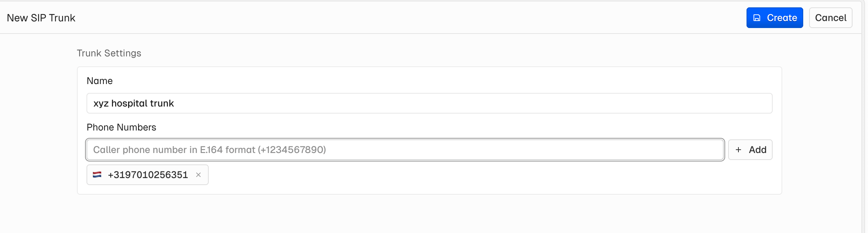The width and height of the screenshot is (868, 233).
Task: Click the Name label above the input
Action: pyautogui.click(x=100, y=80)
